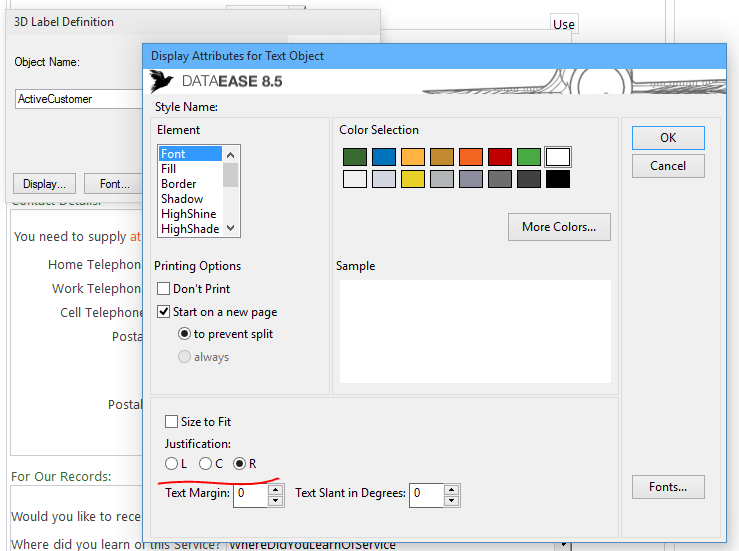The image size is (739, 551).
Task: Click the Element list scroll down arrow
Action: (230, 228)
